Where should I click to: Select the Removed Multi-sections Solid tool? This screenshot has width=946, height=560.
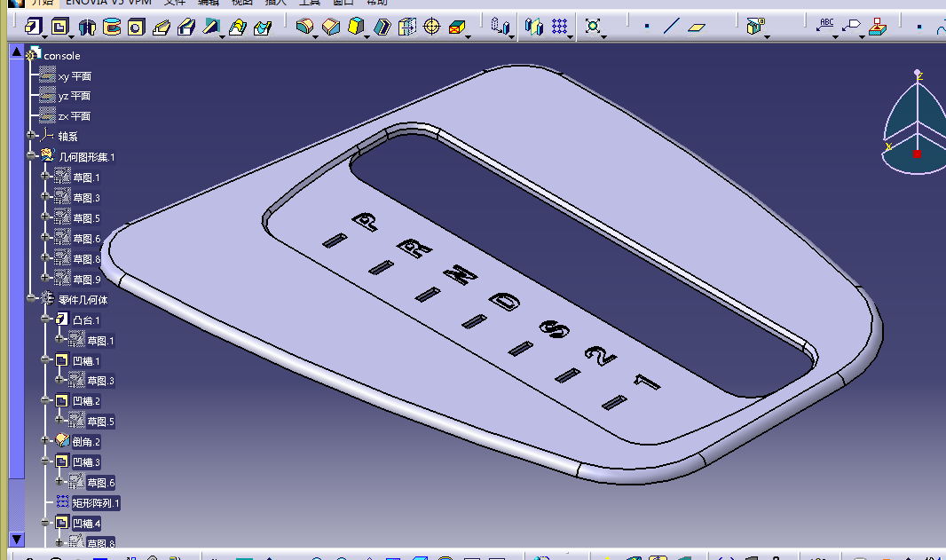pyautogui.click(x=263, y=27)
